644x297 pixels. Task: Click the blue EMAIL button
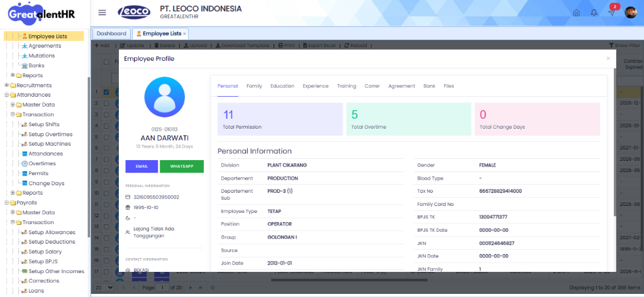pos(142,166)
